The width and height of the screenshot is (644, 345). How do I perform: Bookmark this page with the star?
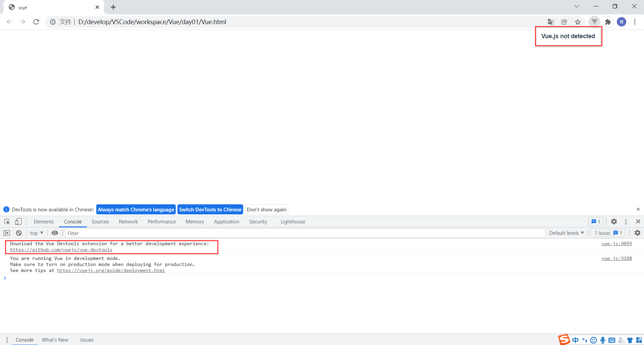578,22
